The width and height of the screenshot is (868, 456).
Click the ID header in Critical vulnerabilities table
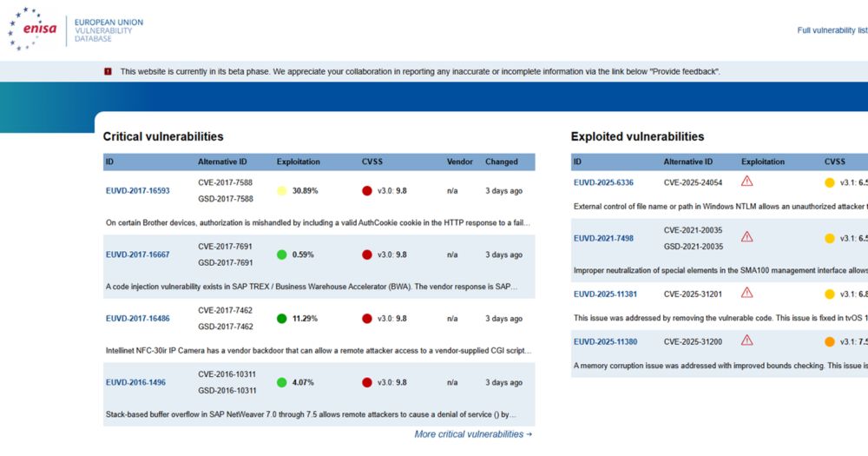click(x=109, y=162)
